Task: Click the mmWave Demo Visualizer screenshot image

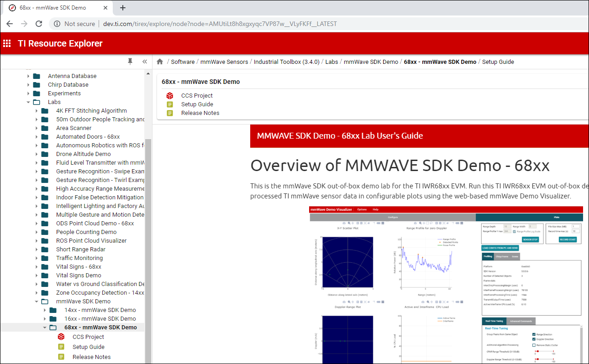Action: [x=446, y=285]
